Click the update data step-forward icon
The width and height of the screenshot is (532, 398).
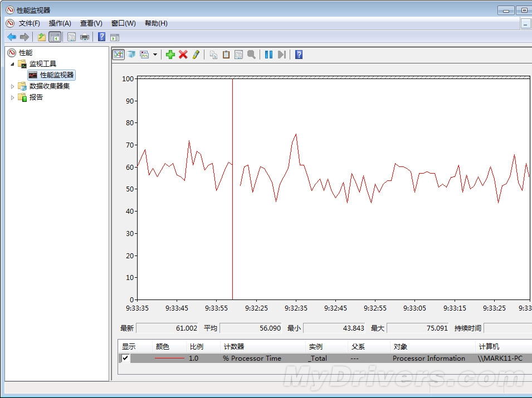point(282,55)
